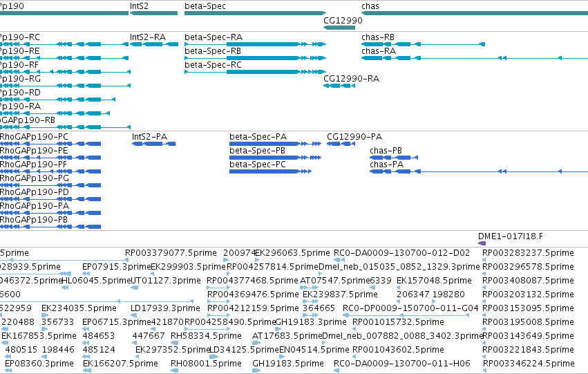Select the chas-RB transcript
Image resolution: width=588 pixels, height=374 pixels.
point(423,44)
